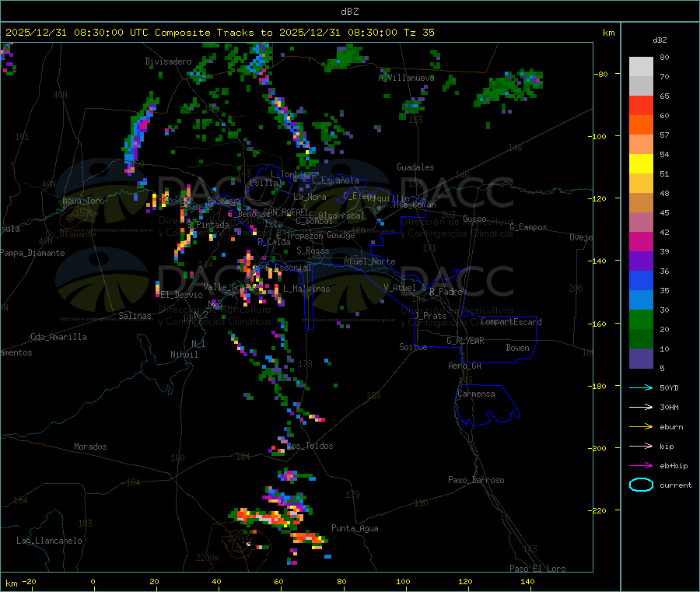Click the Divisadero map label
700x592 pixels.
tap(168, 61)
